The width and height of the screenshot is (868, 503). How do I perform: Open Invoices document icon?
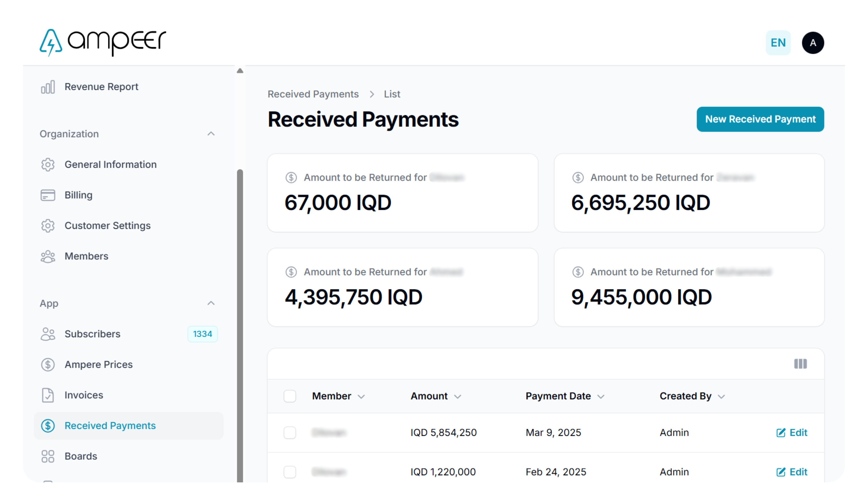coord(48,396)
